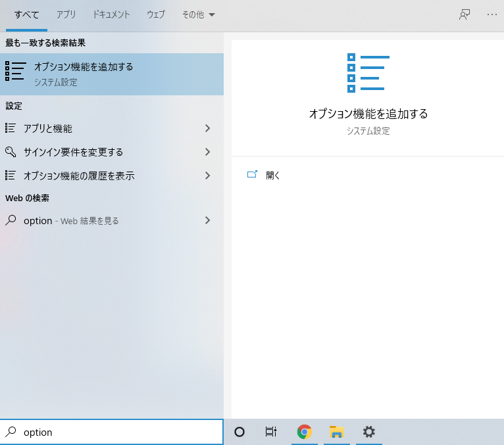Click the オプション機能を追加する title in preview pane

pos(368,114)
